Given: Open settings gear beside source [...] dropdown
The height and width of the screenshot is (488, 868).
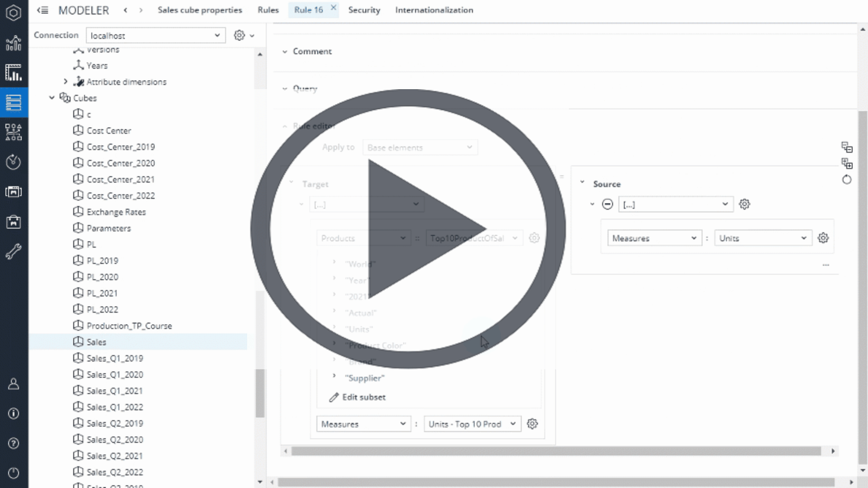Looking at the screenshot, I should point(744,204).
